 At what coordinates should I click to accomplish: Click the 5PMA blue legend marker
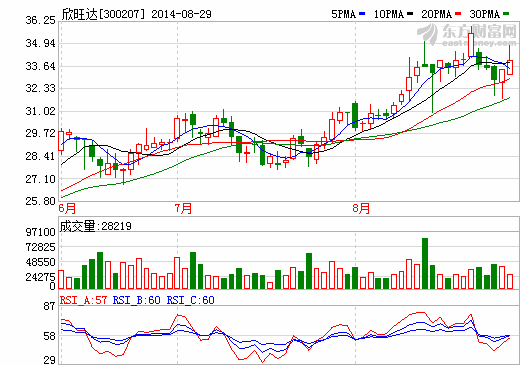[x=362, y=14]
